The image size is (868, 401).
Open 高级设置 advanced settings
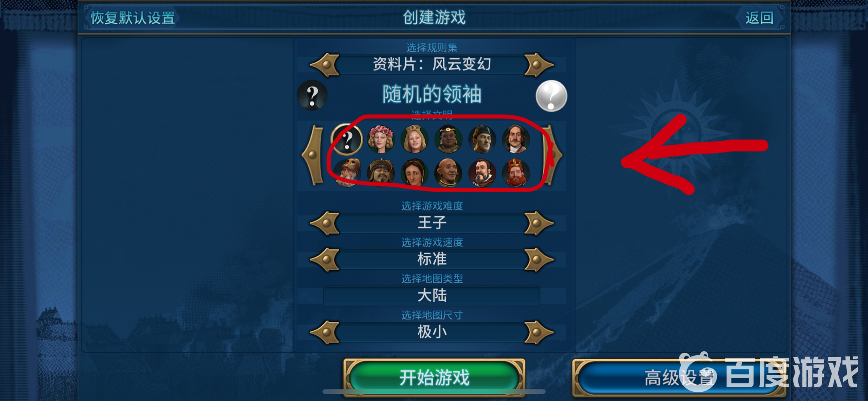point(679,378)
